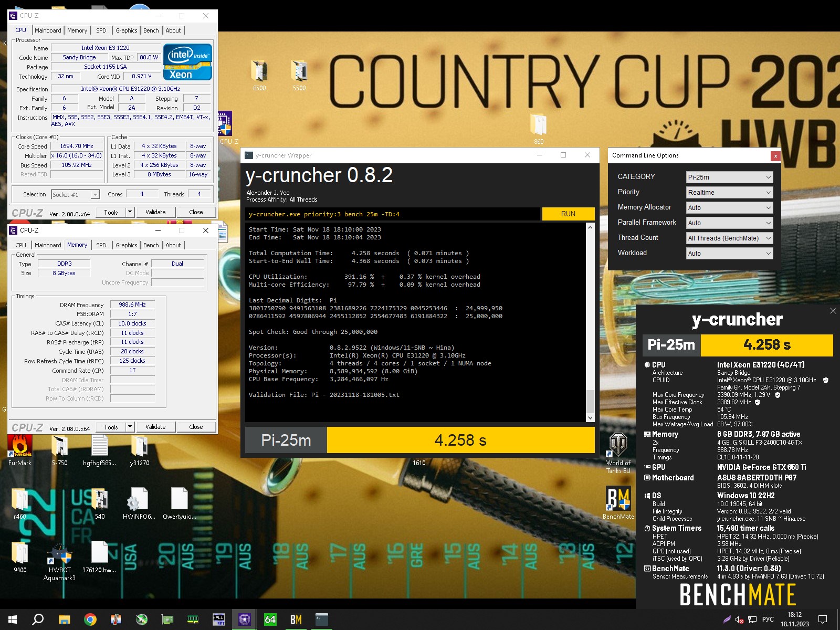Click the yellow RUN button
Viewport: 840px width, 630px height.
click(568, 214)
